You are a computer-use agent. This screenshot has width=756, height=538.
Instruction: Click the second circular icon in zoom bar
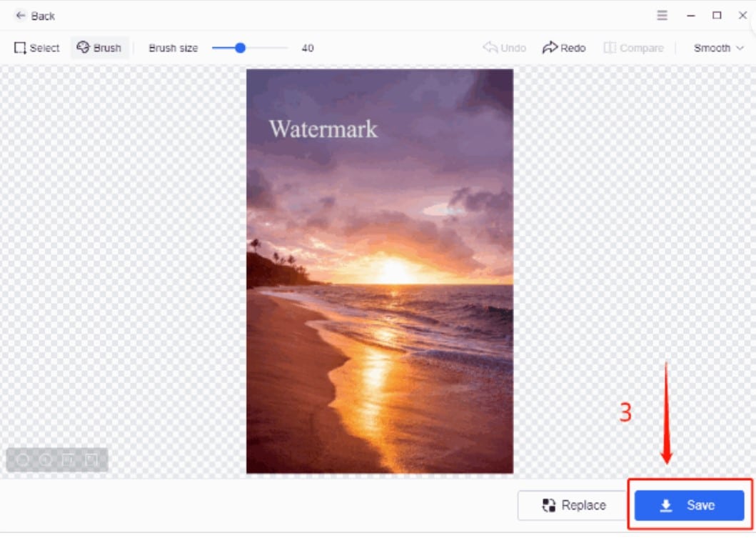[x=46, y=460]
